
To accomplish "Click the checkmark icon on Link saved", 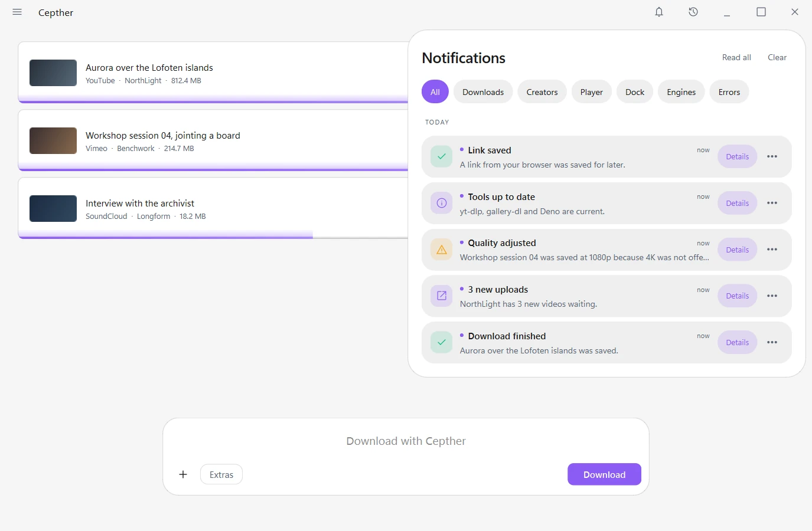I will click(x=441, y=156).
